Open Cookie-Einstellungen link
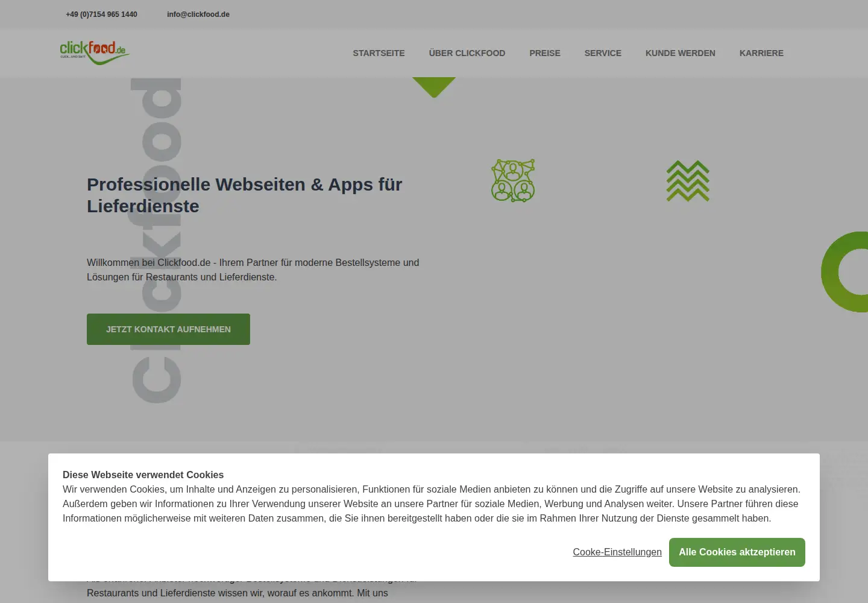Screen dimensions: 868x603 click(617, 552)
